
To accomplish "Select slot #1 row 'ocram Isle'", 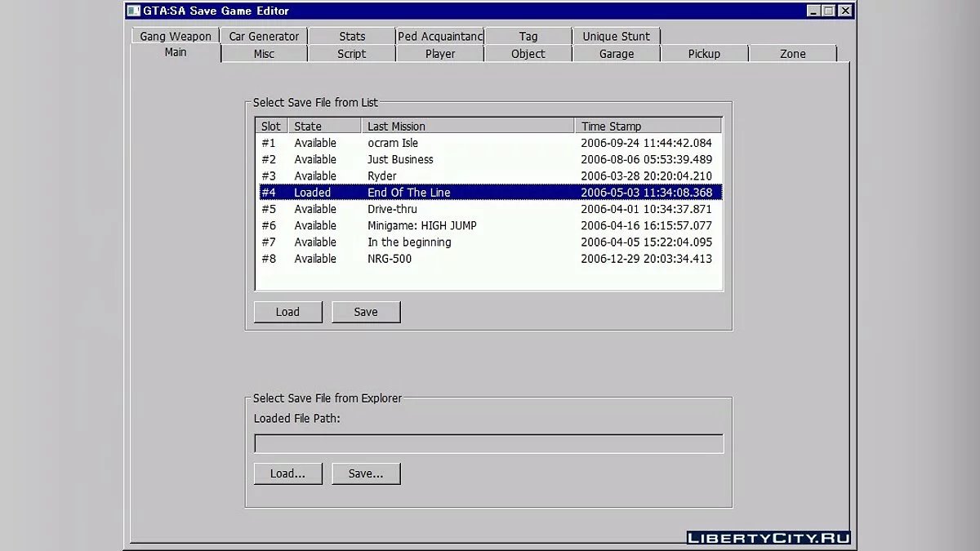I will point(489,143).
